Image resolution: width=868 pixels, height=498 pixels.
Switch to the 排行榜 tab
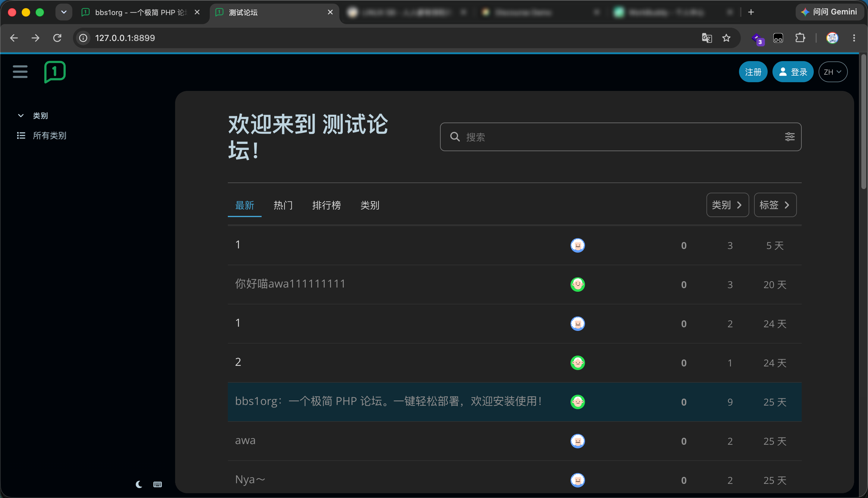(326, 205)
